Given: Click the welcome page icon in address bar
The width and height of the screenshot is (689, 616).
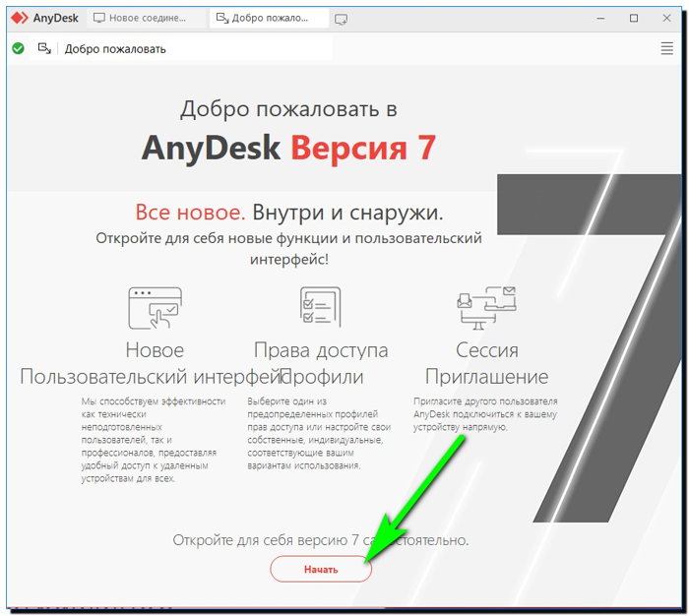Looking at the screenshot, I should (44, 48).
